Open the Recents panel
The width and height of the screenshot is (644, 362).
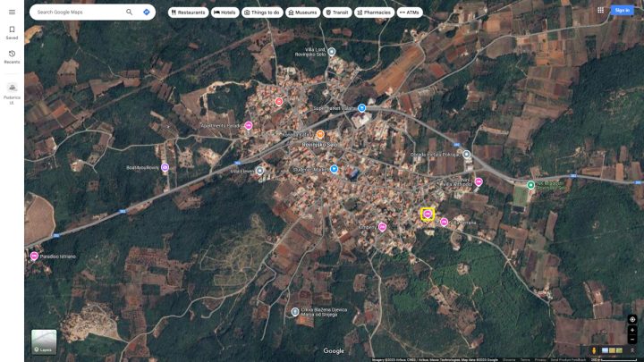(x=12, y=57)
